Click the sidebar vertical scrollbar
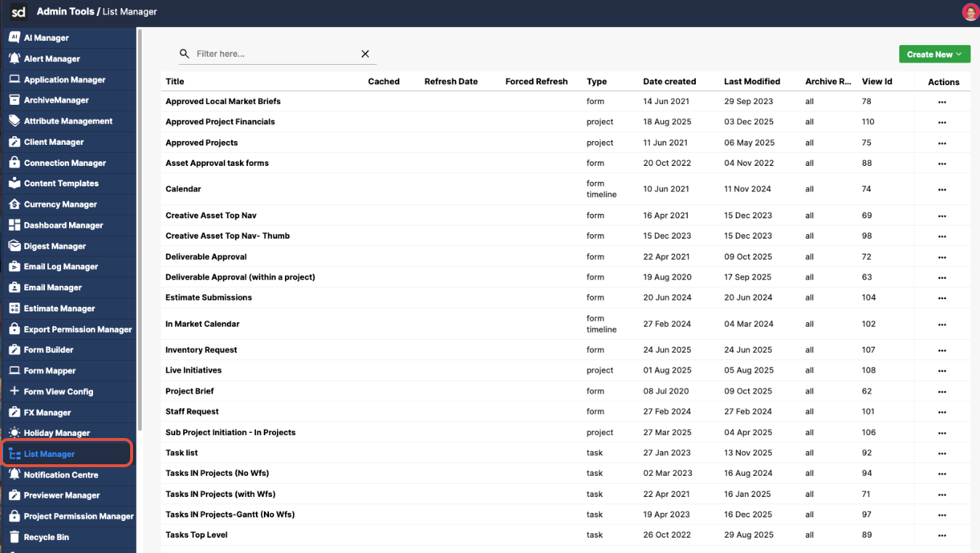This screenshot has width=980, height=553. tap(140, 230)
